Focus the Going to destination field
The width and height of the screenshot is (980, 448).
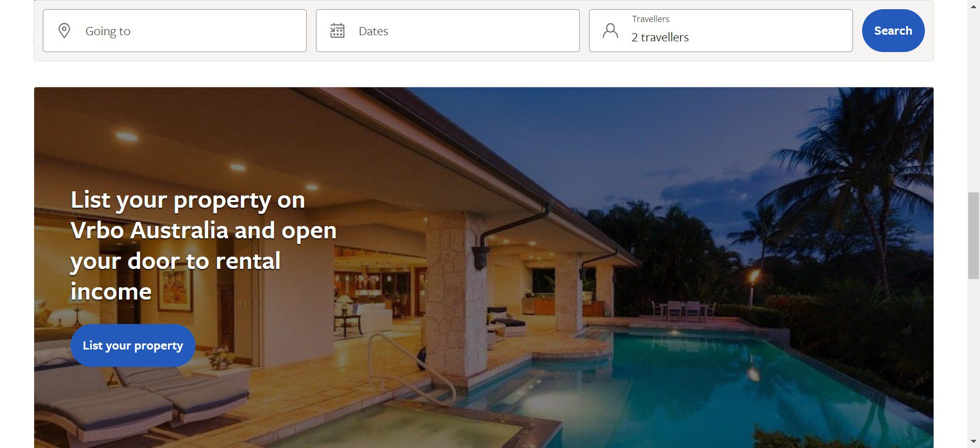tap(175, 31)
